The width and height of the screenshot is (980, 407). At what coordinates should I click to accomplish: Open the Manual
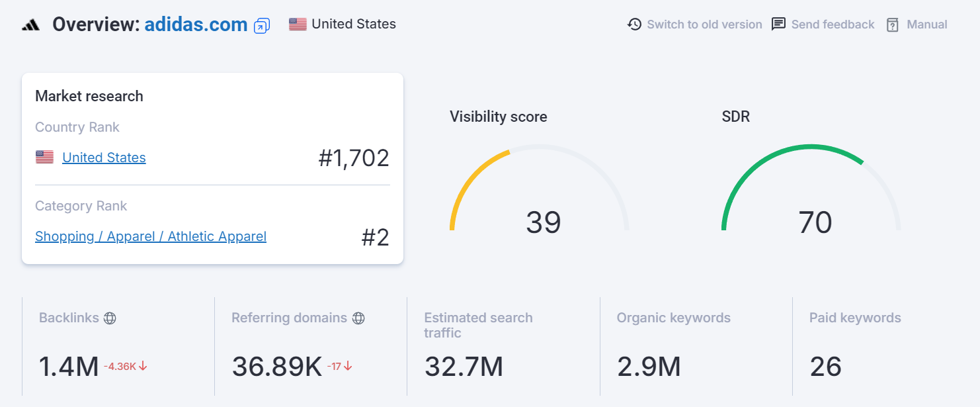coord(927,24)
